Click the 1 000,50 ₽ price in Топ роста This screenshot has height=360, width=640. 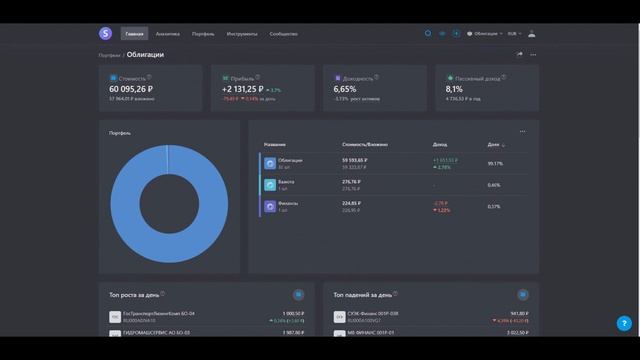tap(293, 313)
